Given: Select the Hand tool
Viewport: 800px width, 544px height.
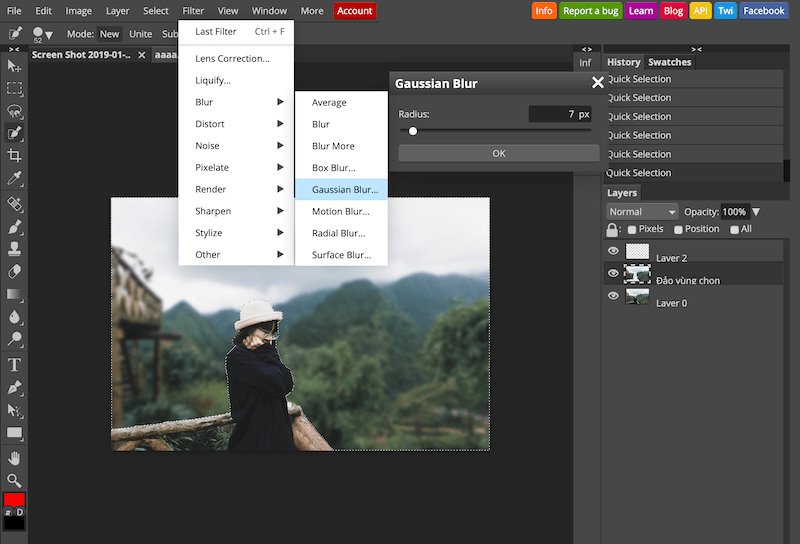Looking at the screenshot, I should [14, 458].
